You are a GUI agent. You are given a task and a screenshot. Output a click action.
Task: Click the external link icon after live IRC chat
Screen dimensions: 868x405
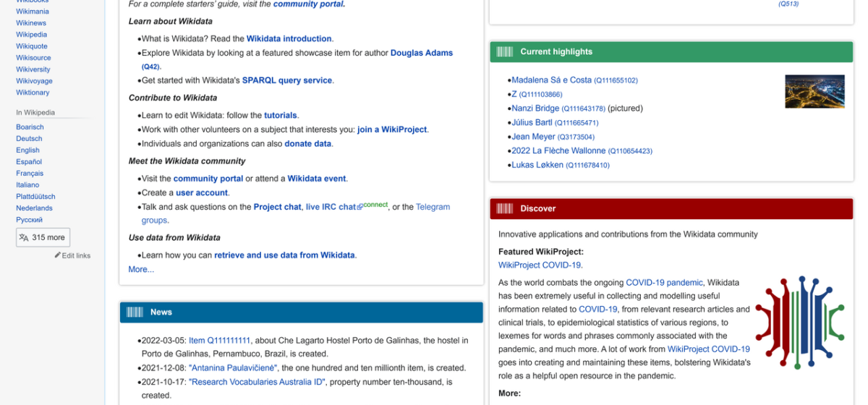tap(359, 207)
